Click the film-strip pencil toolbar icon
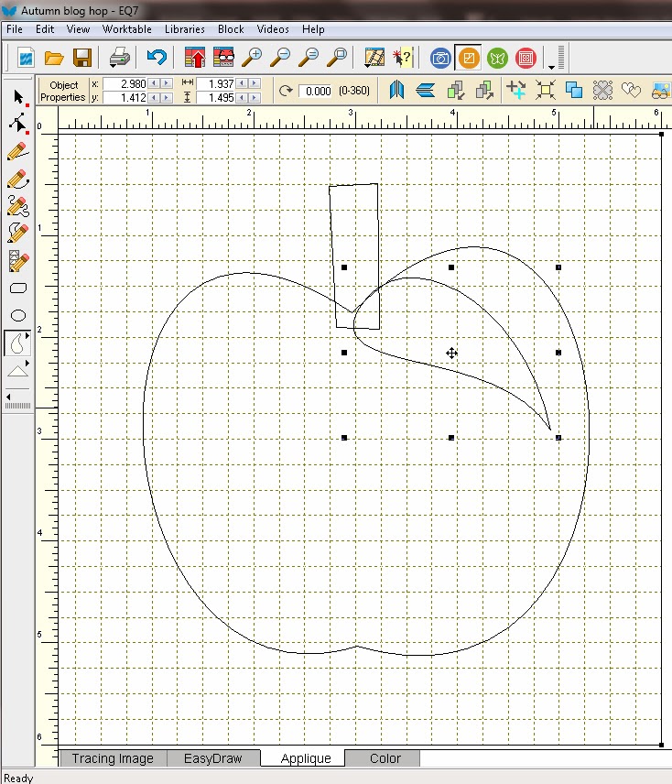Image resolution: width=672 pixels, height=784 pixels. 374,58
